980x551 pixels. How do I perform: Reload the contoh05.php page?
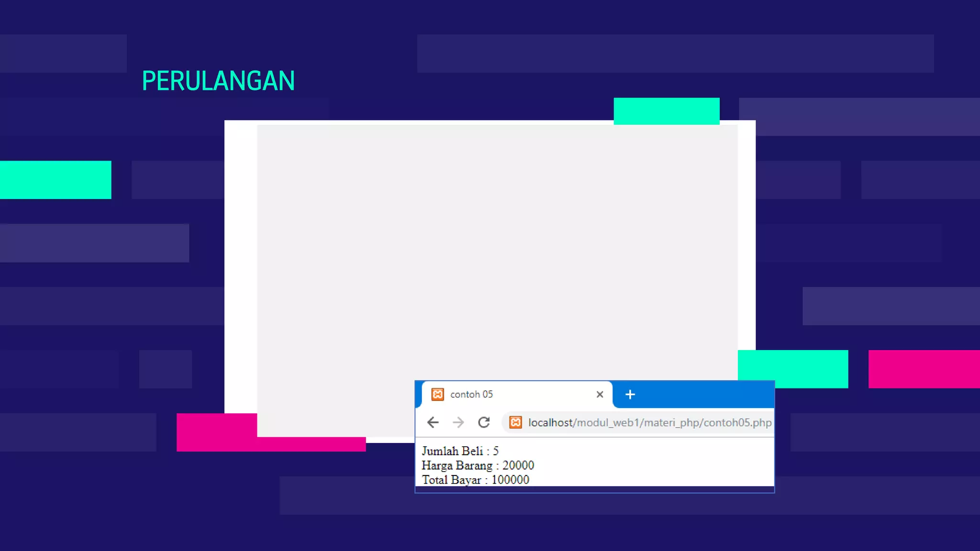[x=484, y=422]
